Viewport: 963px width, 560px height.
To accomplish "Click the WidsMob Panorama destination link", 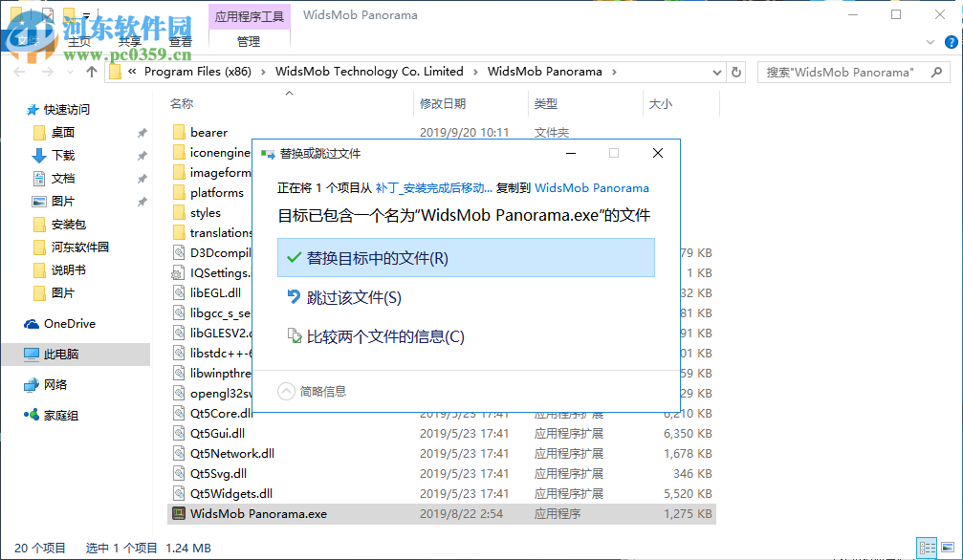I will tap(592, 188).
